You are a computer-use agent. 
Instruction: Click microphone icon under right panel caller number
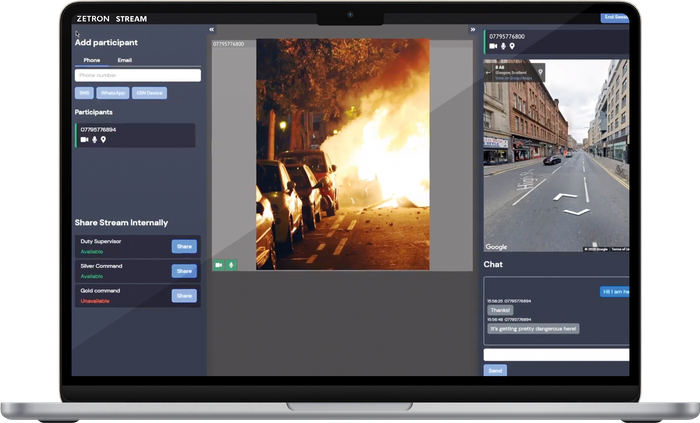[503, 46]
